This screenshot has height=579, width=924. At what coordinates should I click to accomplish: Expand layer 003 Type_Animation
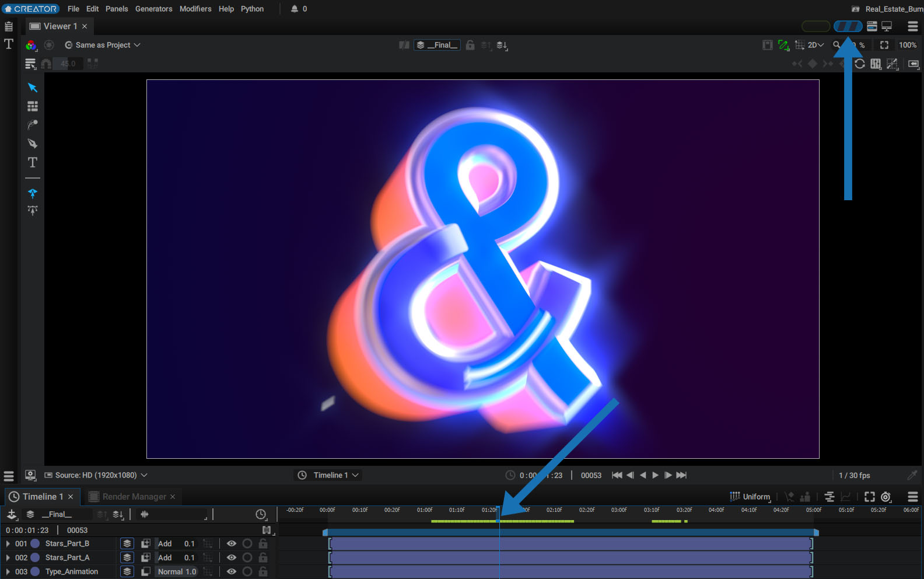(8, 571)
